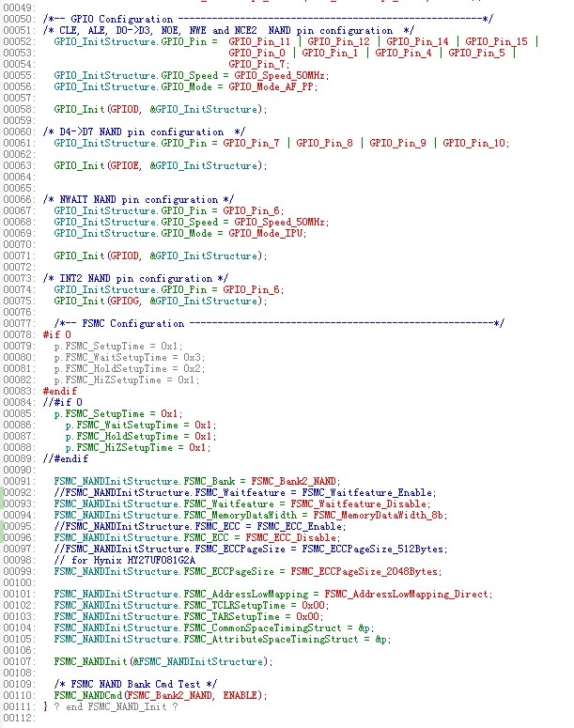Viewport: 574px width, 728px height.
Task: Click GPIO_Pin_10 on line 00061
Action: 474,143
